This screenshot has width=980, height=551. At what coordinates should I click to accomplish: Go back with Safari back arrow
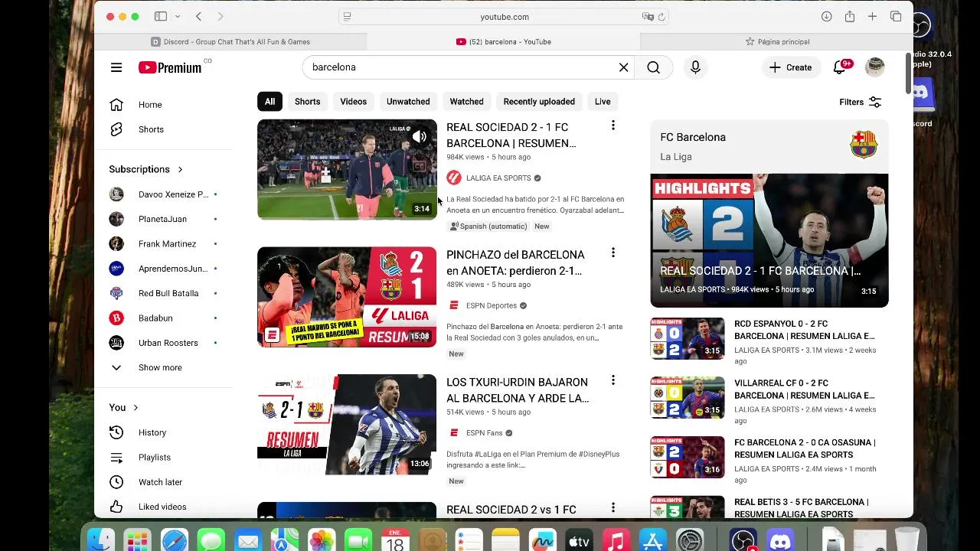pos(198,17)
